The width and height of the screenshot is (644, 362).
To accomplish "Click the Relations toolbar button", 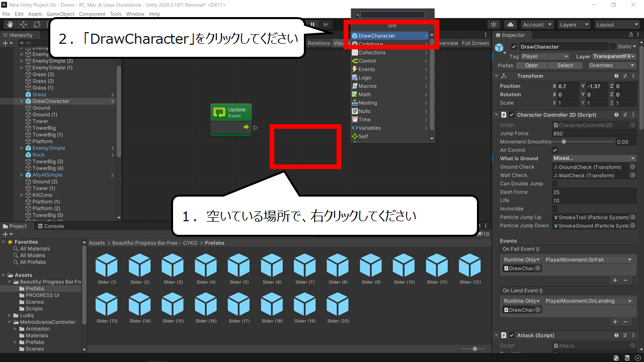I will click(x=319, y=43).
